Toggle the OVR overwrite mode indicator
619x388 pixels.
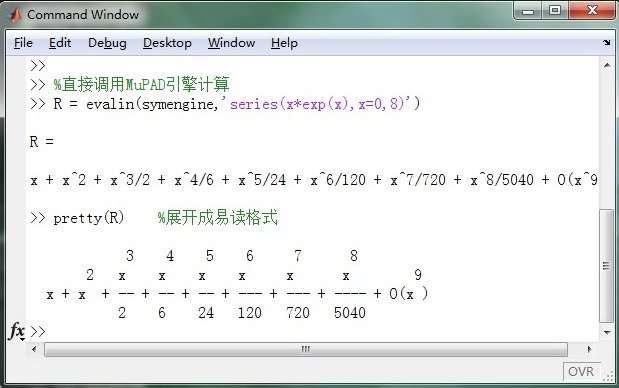pos(581,371)
